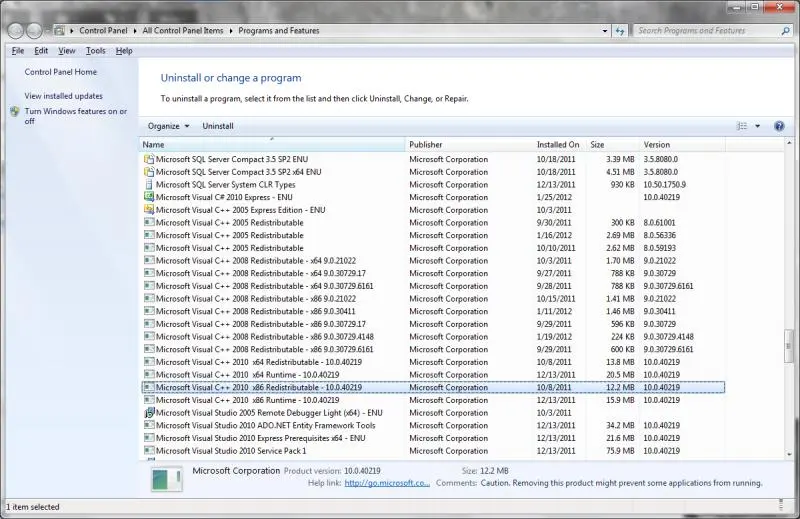800x519 pixels.
Task: Open the Tools menu
Action: pyautogui.click(x=95, y=50)
